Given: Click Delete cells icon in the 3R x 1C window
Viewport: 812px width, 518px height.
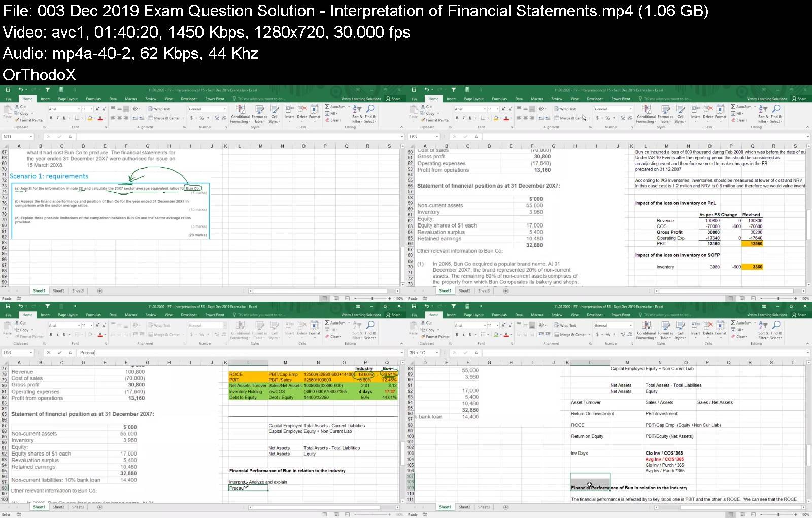Looking at the screenshot, I should coord(708,328).
